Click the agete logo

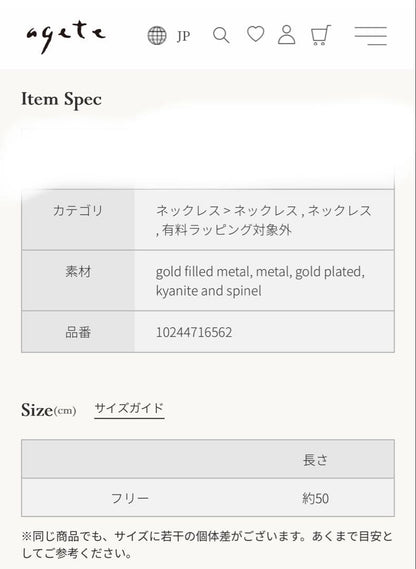[x=66, y=36]
